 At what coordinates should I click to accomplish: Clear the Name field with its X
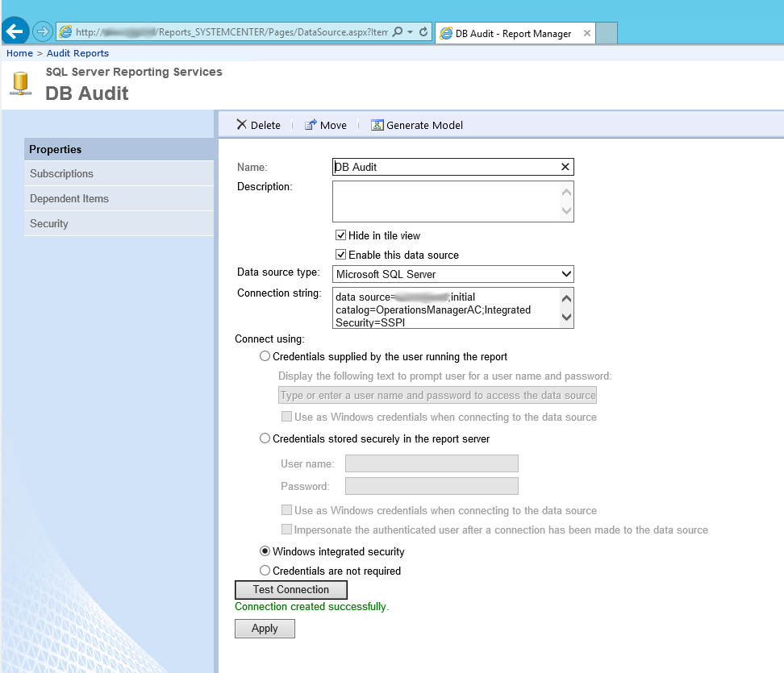click(565, 167)
